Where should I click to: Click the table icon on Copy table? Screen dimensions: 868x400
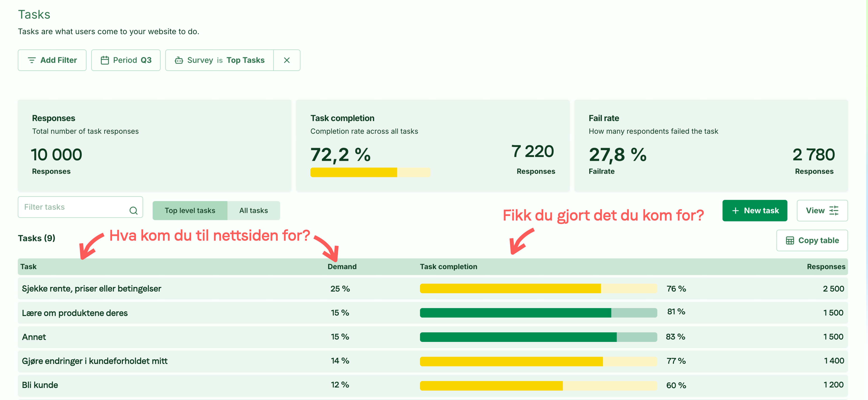[x=790, y=241]
